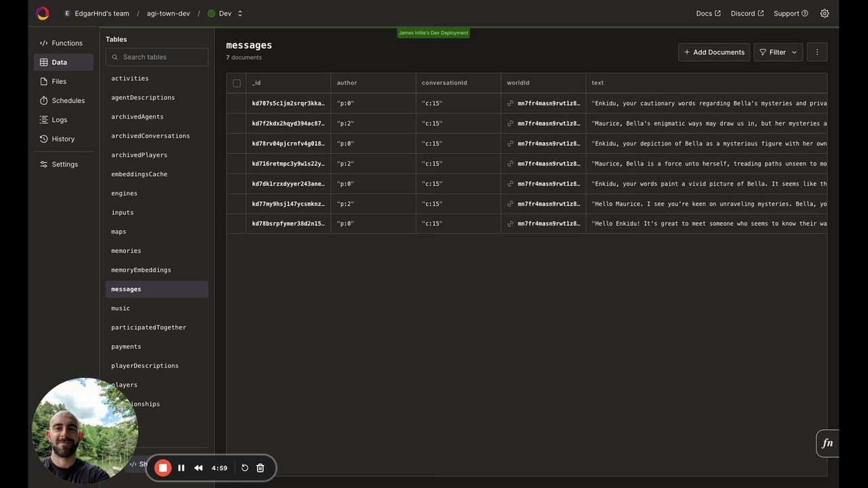Open the agi-town-dev project selector

[x=167, y=13]
